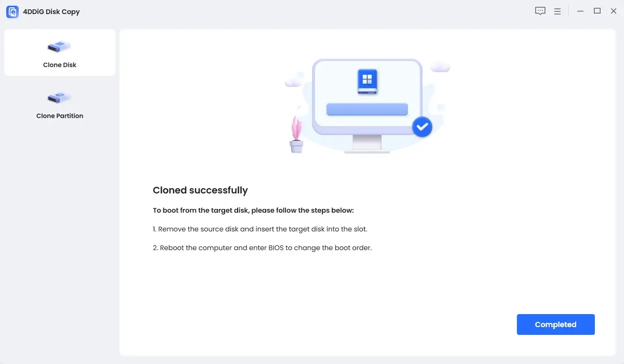Switch to the Clone Partition tab label
This screenshot has width=624, height=364.
[60, 116]
